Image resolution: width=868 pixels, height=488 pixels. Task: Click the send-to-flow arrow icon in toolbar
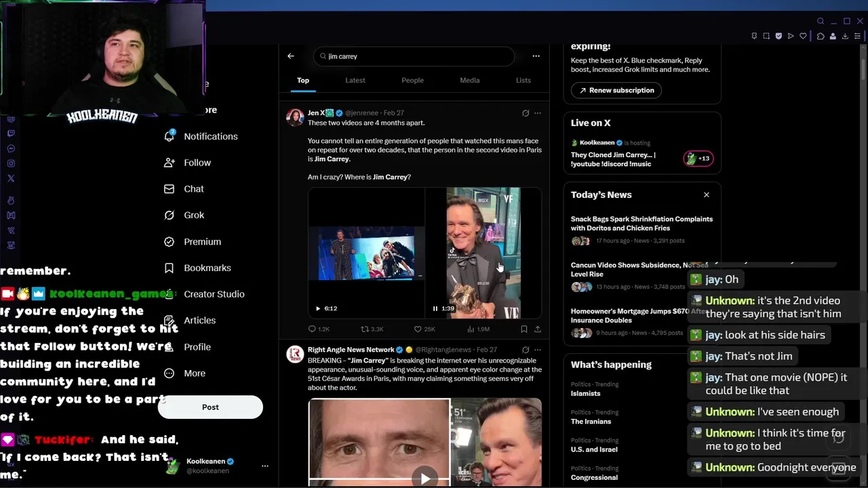point(791,36)
